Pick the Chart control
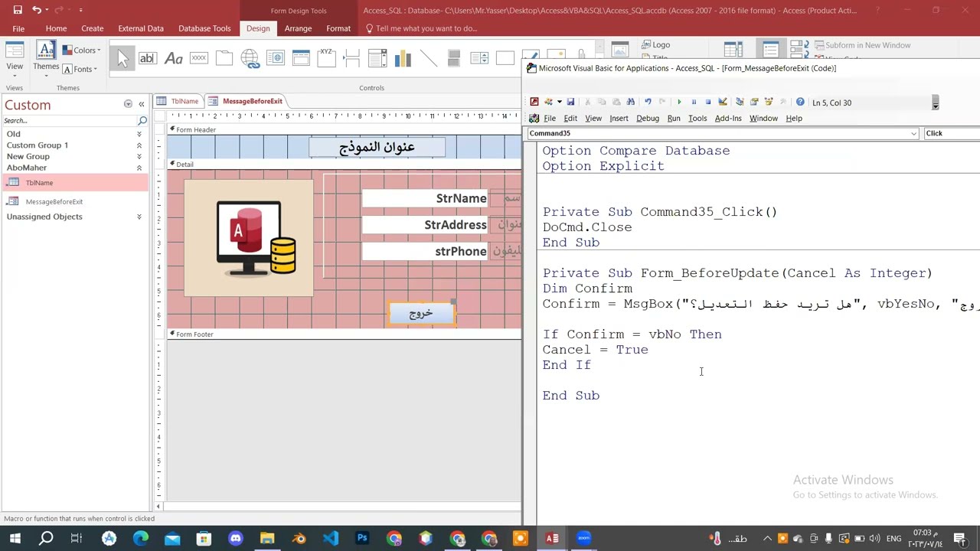This screenshot has width=980, height=551. coord(403,58)
